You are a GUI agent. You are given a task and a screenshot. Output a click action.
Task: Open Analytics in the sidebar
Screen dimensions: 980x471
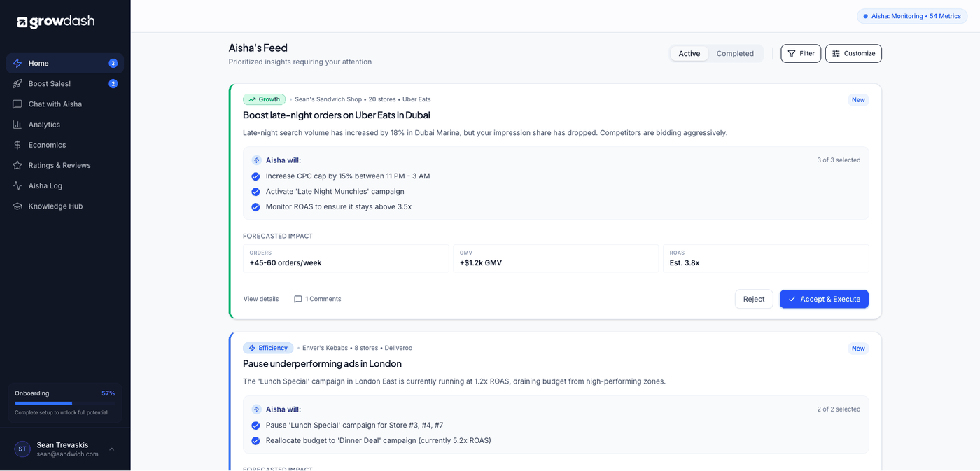coord(65,124)
